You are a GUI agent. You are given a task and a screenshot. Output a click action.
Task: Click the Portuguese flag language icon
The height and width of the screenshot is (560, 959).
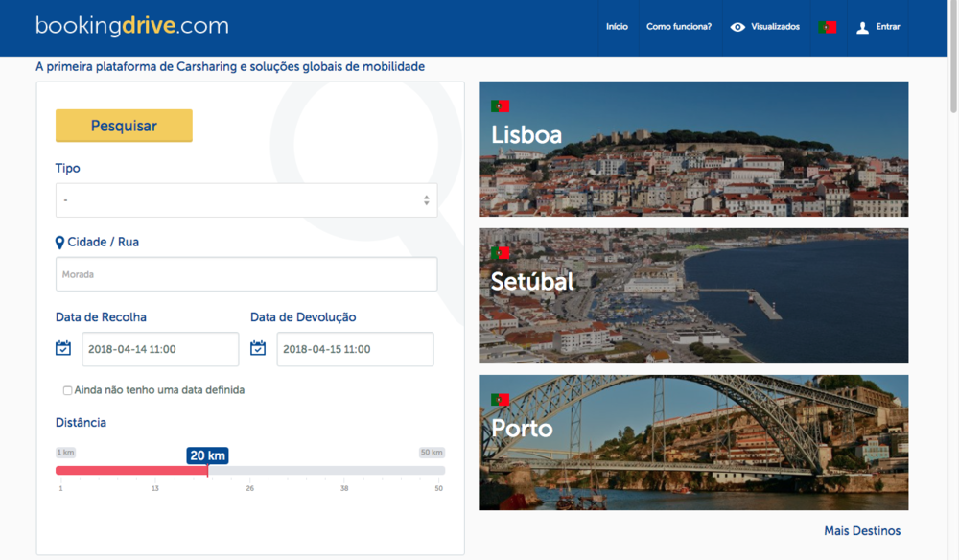[827, 27]
